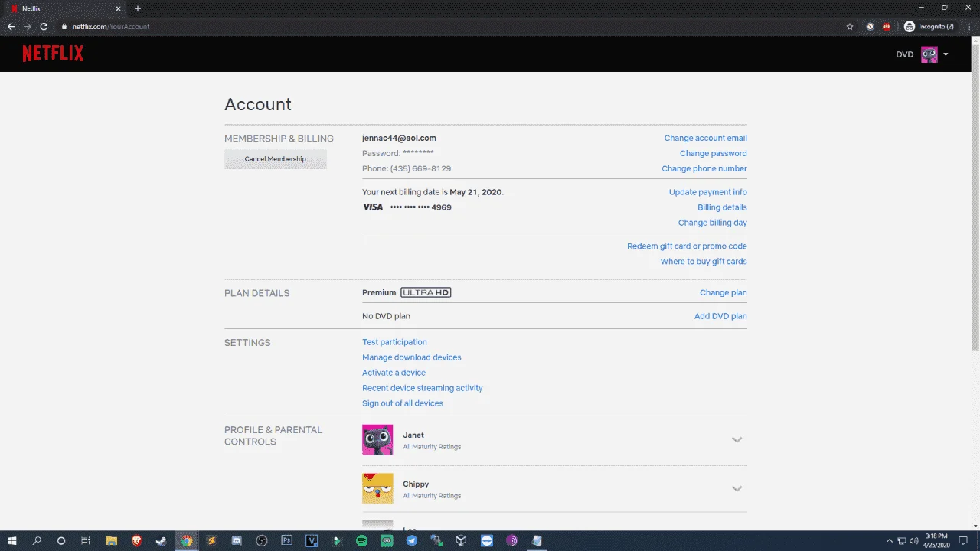This screenshot has width=980, height=551.
Task: Select the Netflix browser tab
Action: click(x=65, y=8)
